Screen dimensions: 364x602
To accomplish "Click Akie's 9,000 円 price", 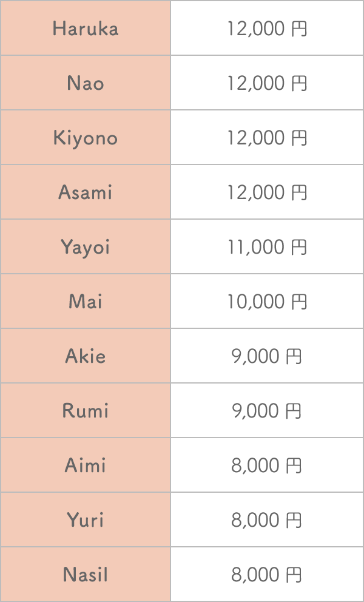I will 267,357.
